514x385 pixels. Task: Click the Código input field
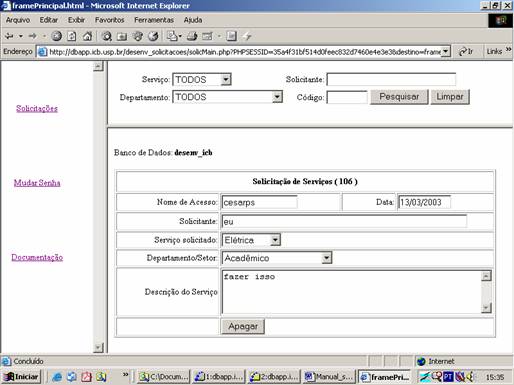click(347, 97)
